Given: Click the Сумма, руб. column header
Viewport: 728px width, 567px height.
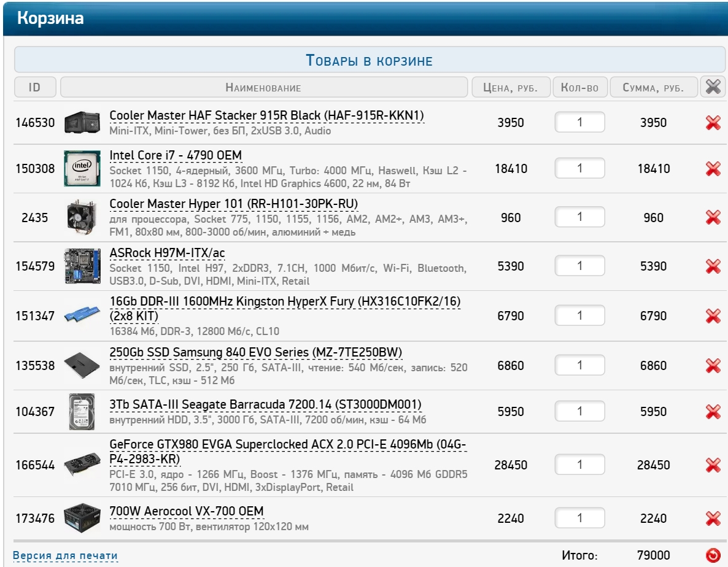Looking at the screenshot, I should [653, 87].
